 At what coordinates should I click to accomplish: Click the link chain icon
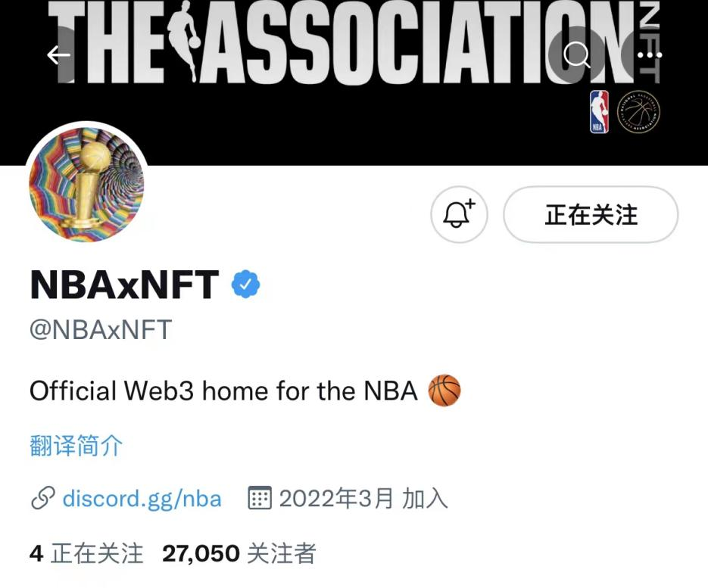[43, 499]
